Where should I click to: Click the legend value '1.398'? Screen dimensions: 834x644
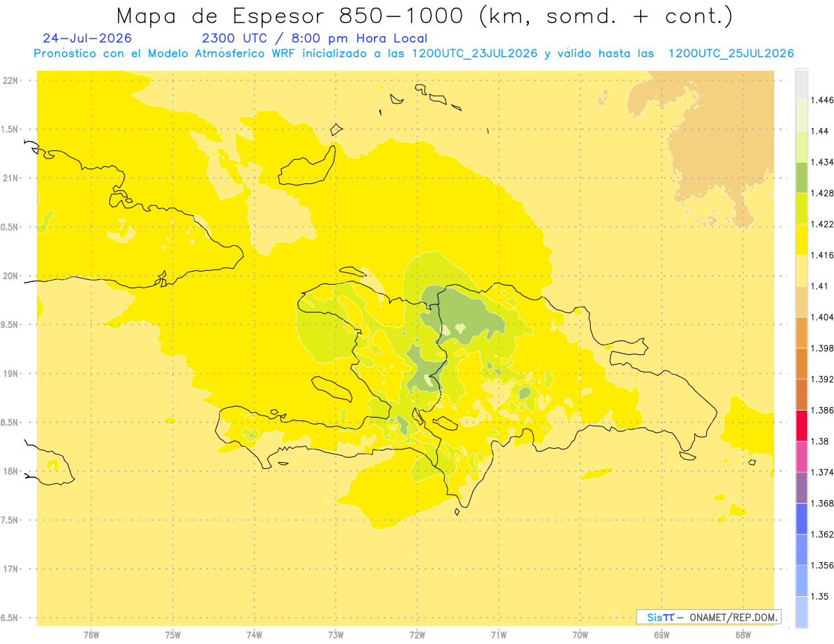click(821, 348)
